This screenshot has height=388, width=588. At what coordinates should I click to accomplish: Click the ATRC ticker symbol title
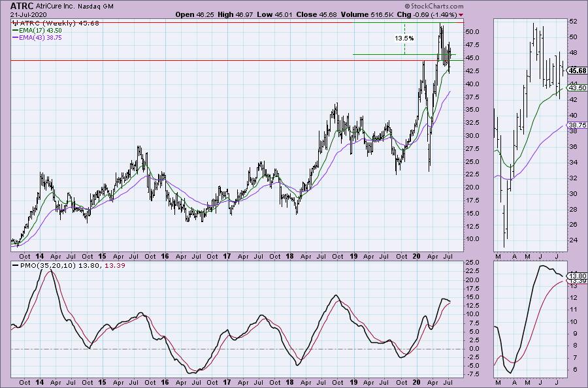pos(22,6)
